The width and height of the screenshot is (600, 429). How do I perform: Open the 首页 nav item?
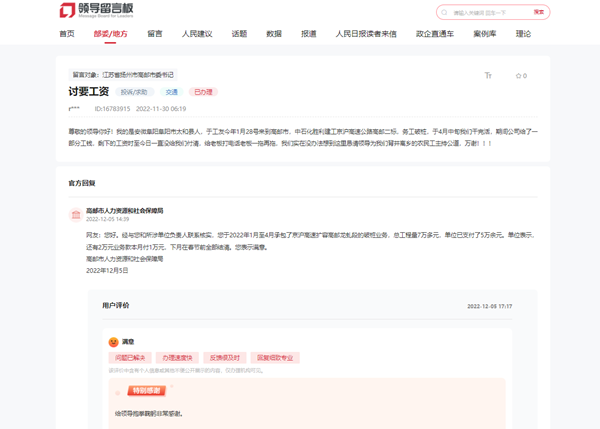(67, 34)
